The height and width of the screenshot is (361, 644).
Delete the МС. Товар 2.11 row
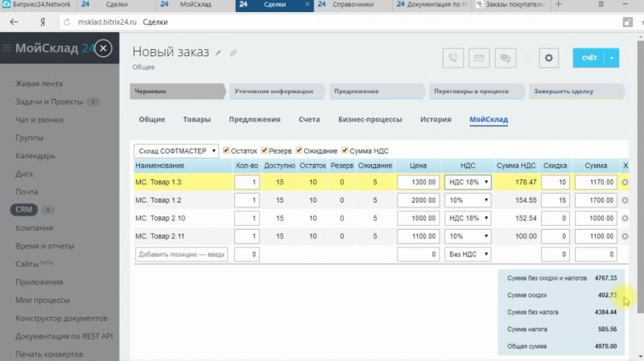(625, 236)
